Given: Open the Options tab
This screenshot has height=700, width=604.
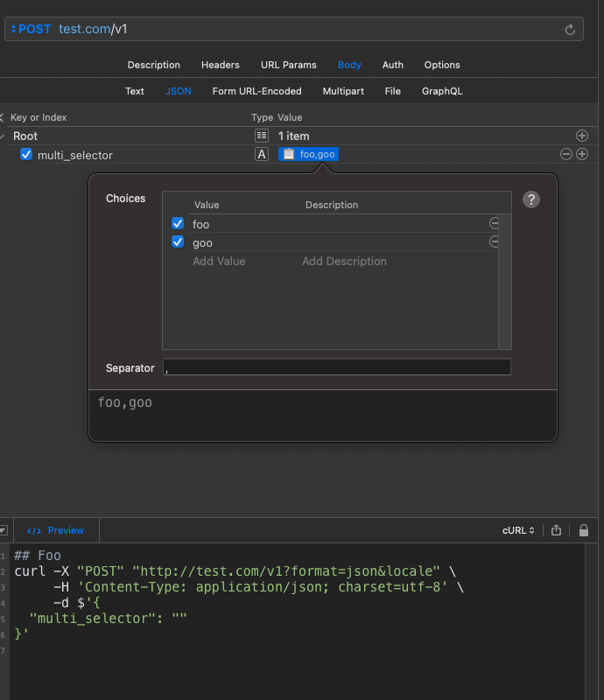Looking at the screenshot, I should (442, 65).
